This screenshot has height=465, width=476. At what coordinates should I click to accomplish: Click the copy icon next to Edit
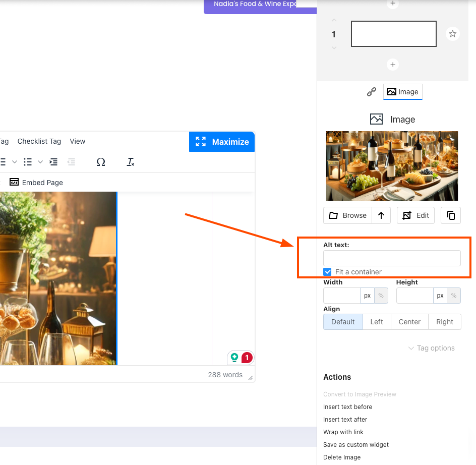click(x=451, y=215)
